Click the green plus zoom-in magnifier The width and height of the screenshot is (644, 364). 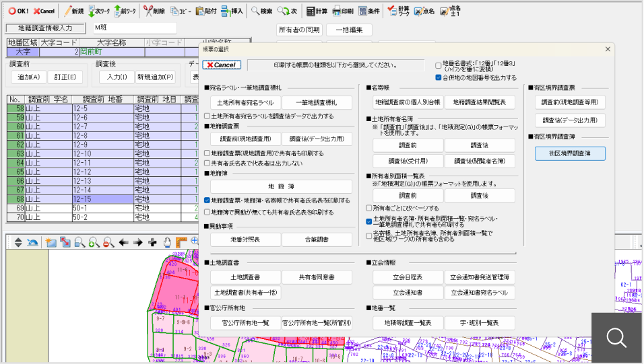[93, 242]
